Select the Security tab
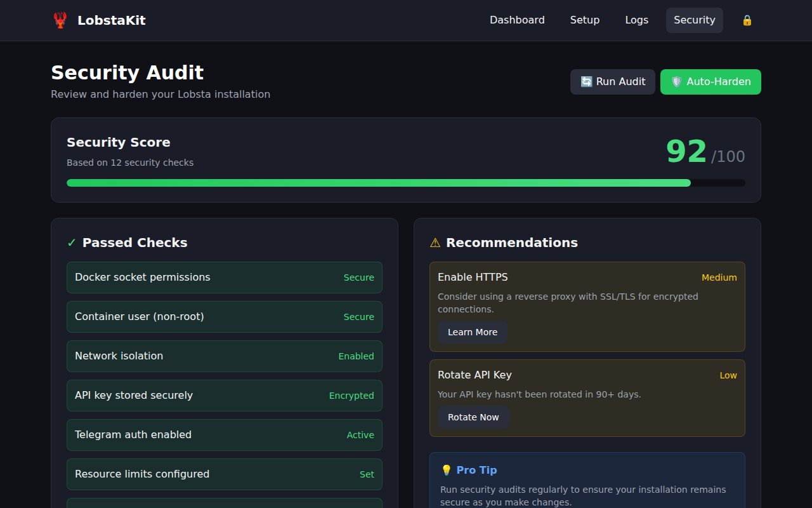The width and height of the screenshot is (812, 508). [x=694, y=20]
